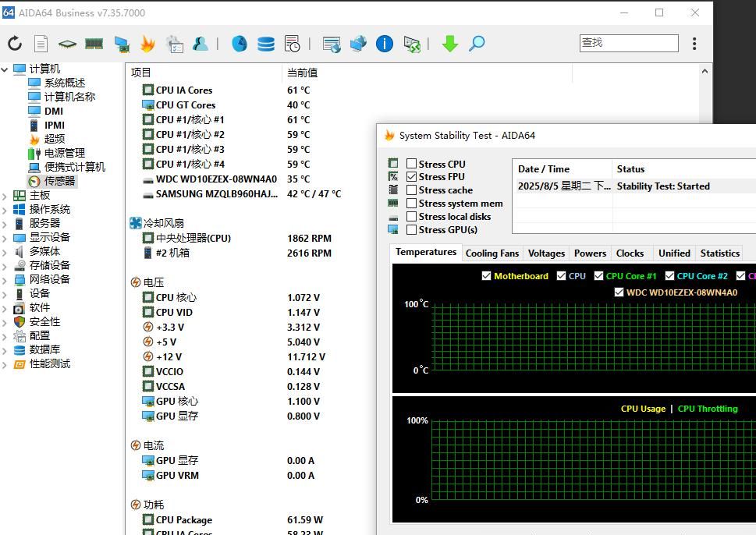Select 系统概述 in the sidebar tree

click(x=64, y=83)
